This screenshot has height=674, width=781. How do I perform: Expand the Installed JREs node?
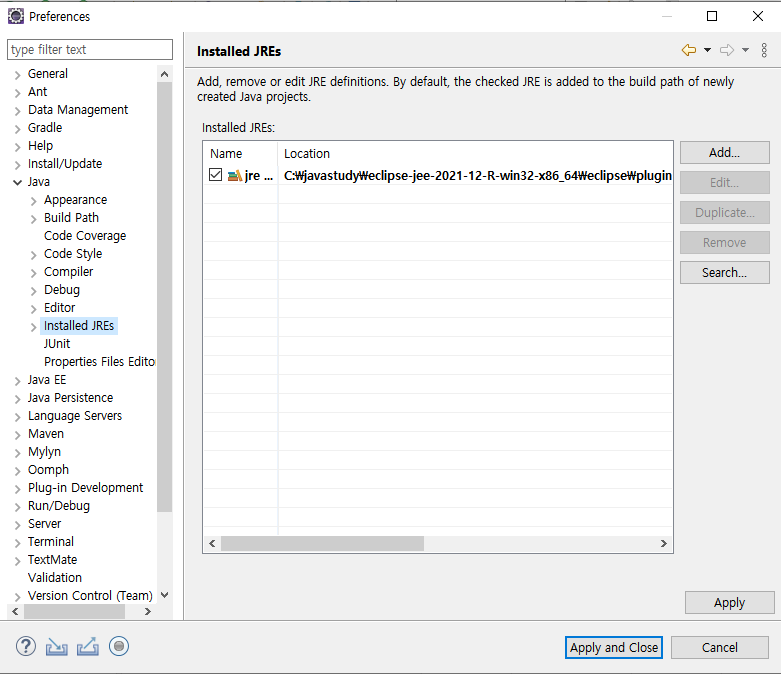(33, 327)
